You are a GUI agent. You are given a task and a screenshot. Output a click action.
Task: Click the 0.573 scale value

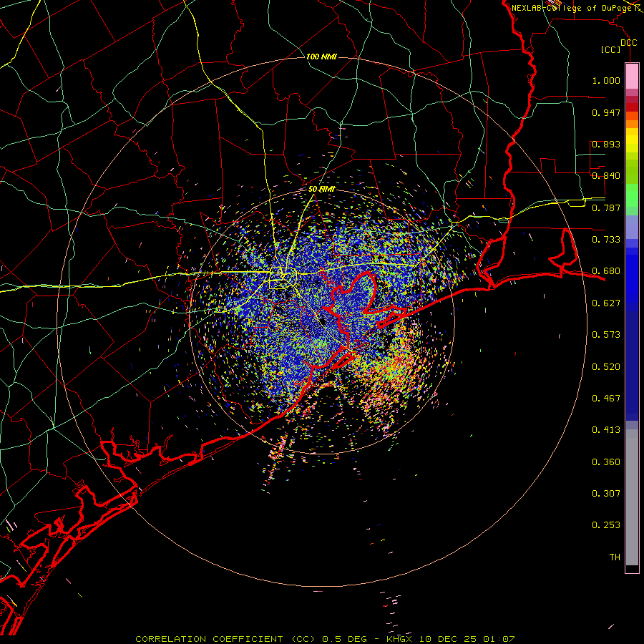(606, 335)
